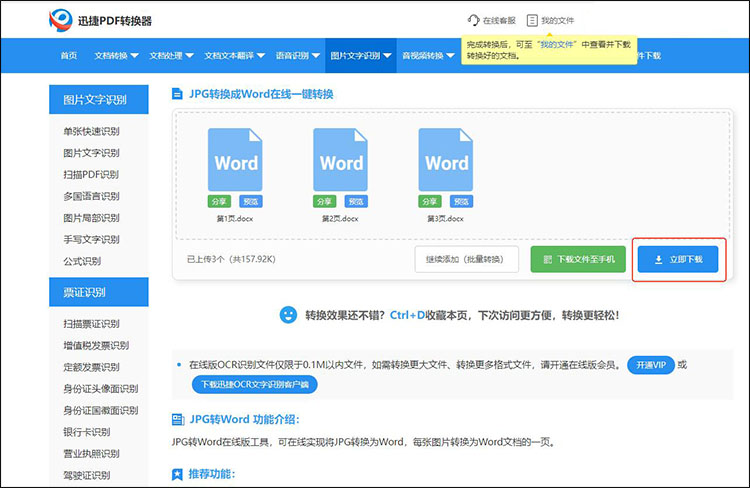Click the document icon beside JPG转换成Word heading
Image resolution: width=750 pixels, height=488 pixels.
coord(178,94)
